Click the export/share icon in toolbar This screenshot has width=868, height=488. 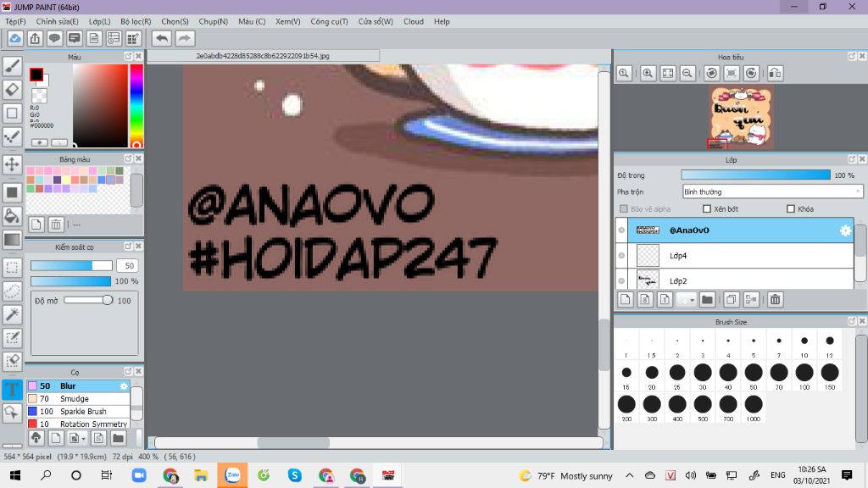point(35,38)
